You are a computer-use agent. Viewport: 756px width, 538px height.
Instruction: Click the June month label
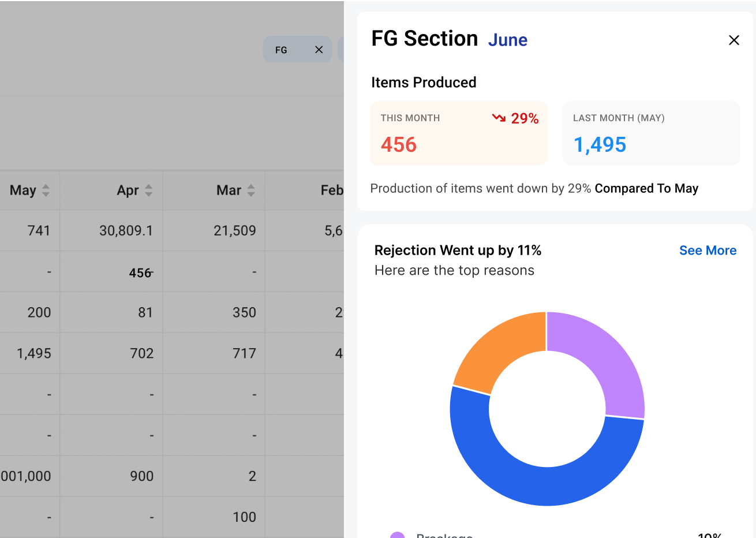[507, 40]
